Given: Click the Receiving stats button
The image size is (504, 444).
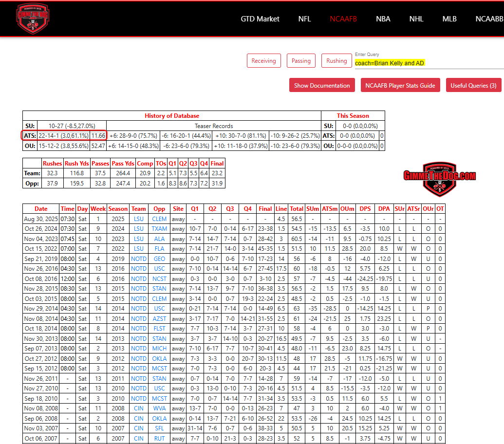Looking at the screenshot, I should tap(263, 60).
